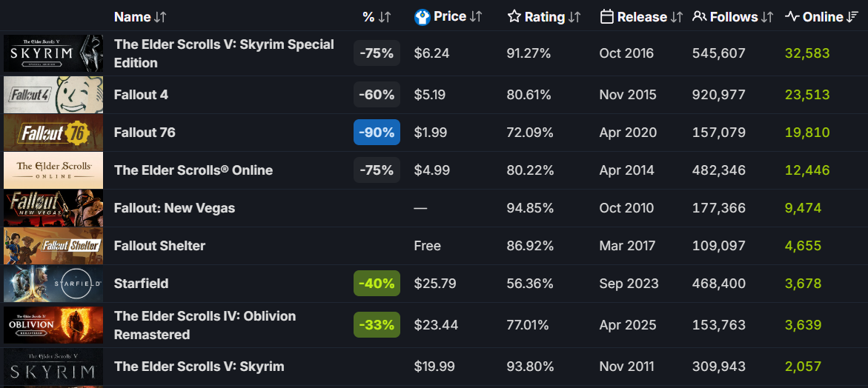Sort table by Rating arrows
The height and width of the screenshot is (388, 868).
click(574, 17)
